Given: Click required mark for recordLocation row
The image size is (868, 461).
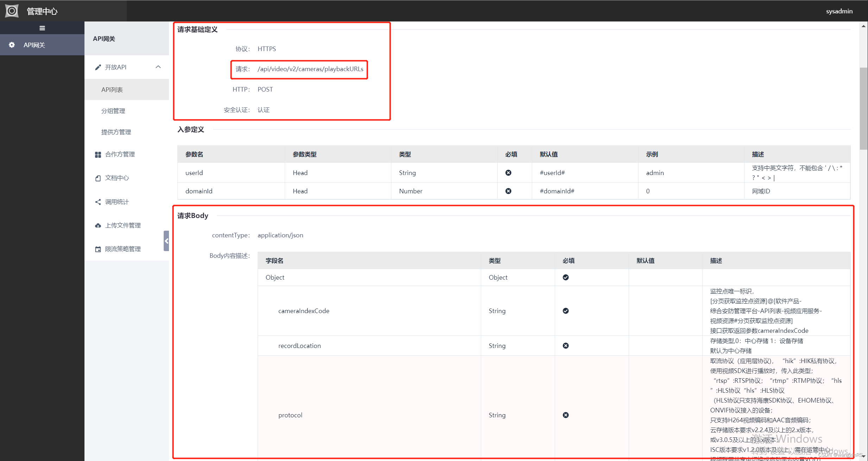Looking at the screenshot, I should 565,345.
